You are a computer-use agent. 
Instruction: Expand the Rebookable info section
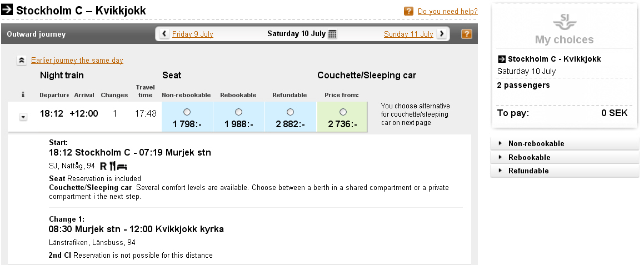pos(565,157)
